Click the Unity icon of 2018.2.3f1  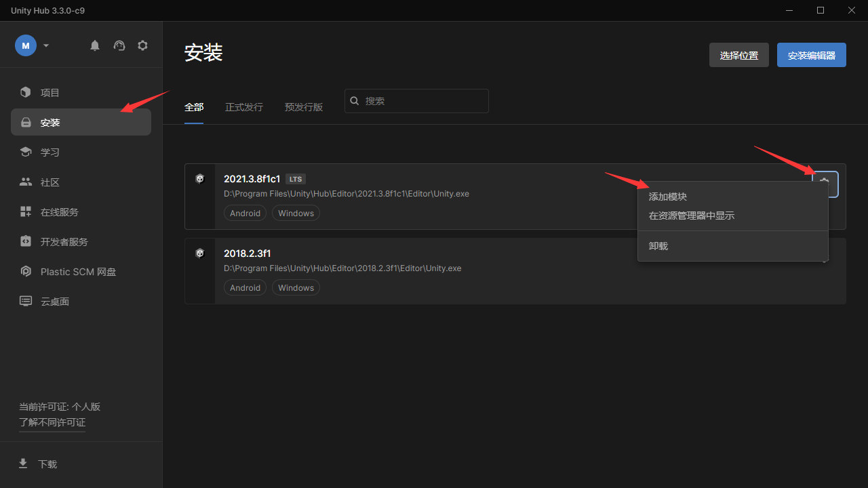(200, 253)
